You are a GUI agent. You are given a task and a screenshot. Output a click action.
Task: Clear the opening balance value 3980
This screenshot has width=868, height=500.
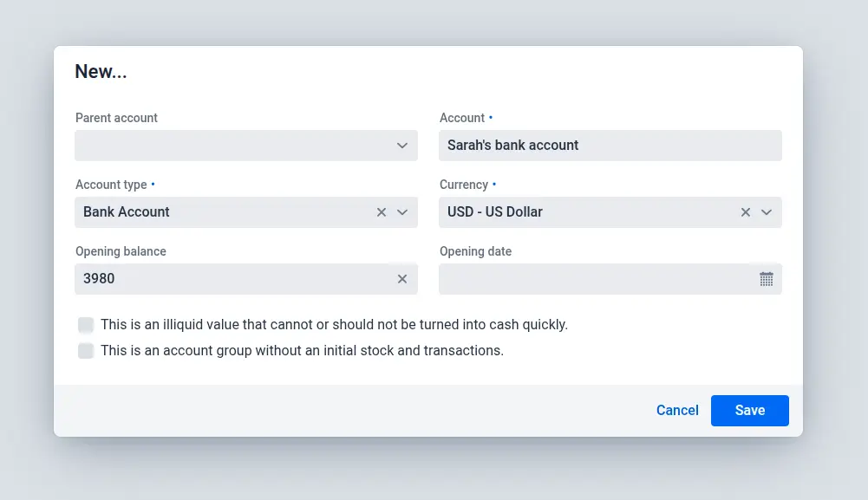tap(401, 279)
